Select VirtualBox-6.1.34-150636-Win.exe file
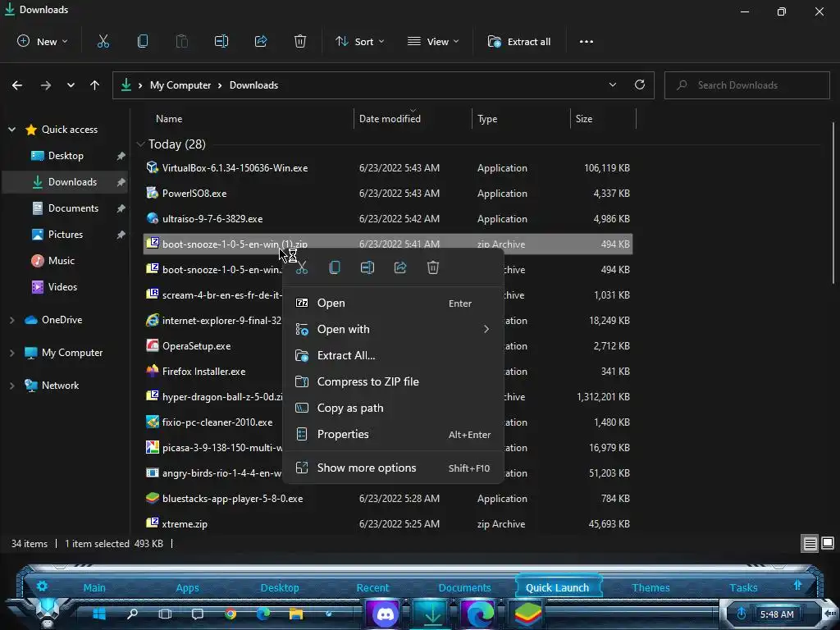Image resolution: width=840 pixels, height=630 pixels. click(388, 167)
